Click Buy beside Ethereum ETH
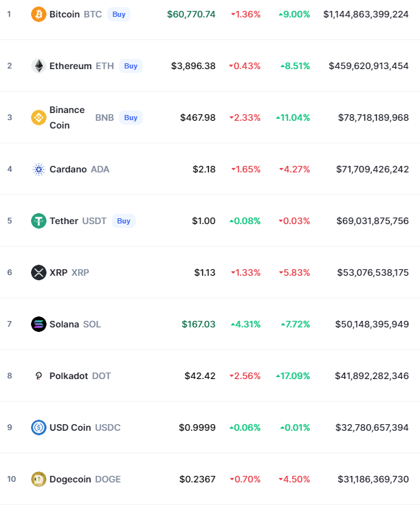This screenshot has width=420, height=505. coord(131,66)
